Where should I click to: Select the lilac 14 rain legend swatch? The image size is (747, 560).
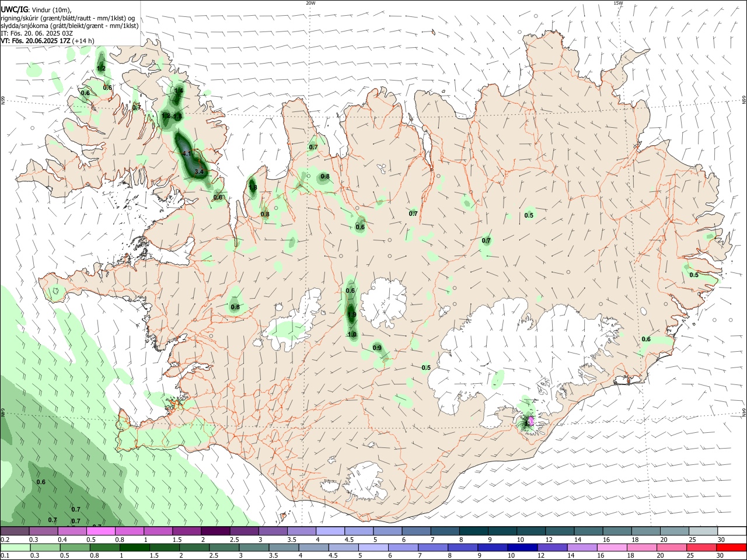581,547
